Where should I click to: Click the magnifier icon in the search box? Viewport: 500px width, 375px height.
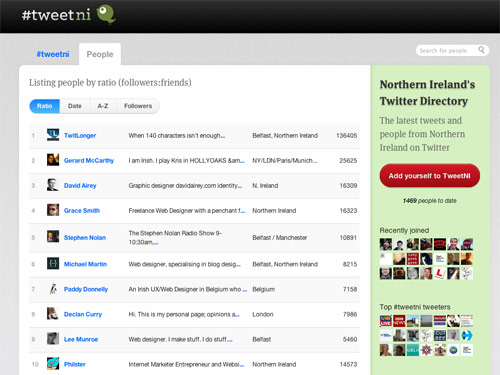pyautogui.click(x=481, y=50)
